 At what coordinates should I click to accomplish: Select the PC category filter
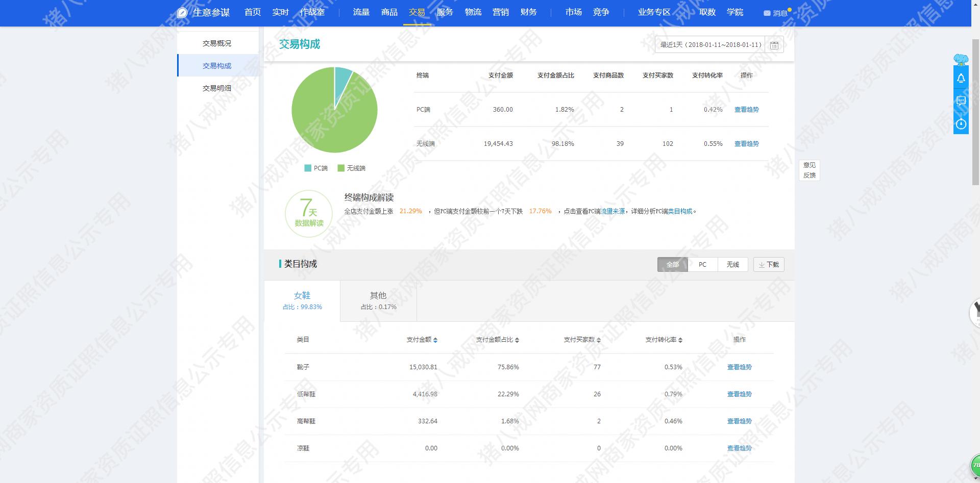coord(703,265)
